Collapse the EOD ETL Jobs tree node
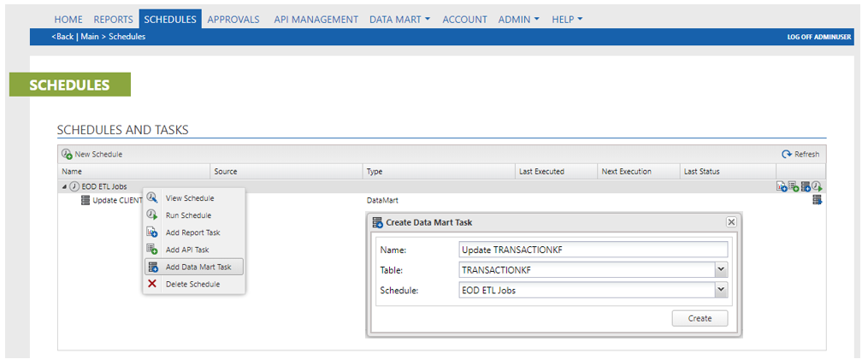 [64, 187]
